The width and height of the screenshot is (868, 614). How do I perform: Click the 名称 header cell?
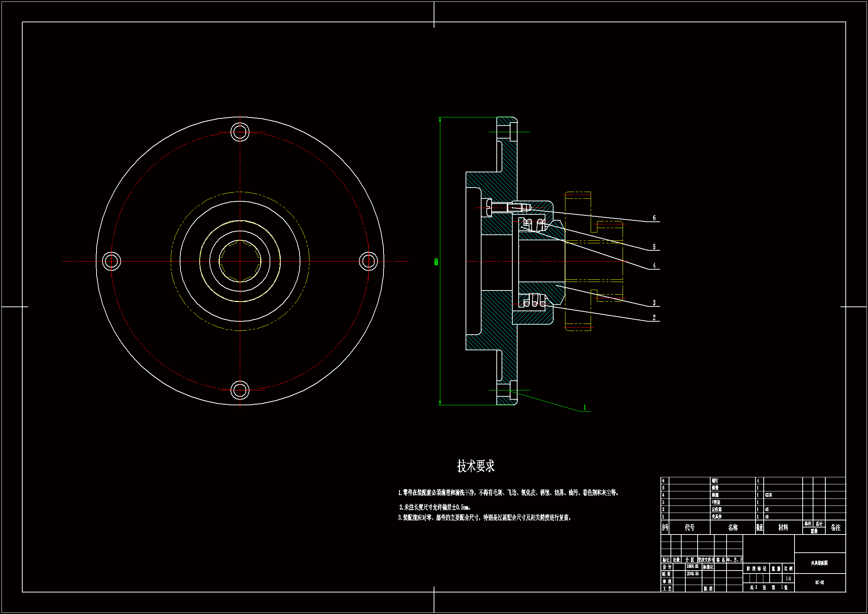coord(732,527)
